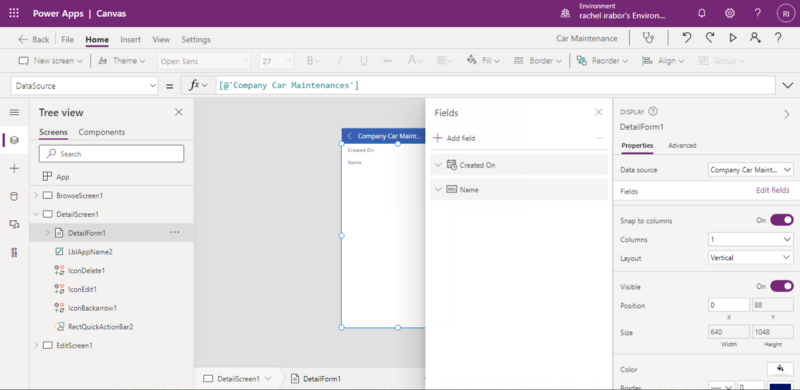Screen dimensions: 800x390
Task: Open the Columns dropdown
Action: [751, 239]
